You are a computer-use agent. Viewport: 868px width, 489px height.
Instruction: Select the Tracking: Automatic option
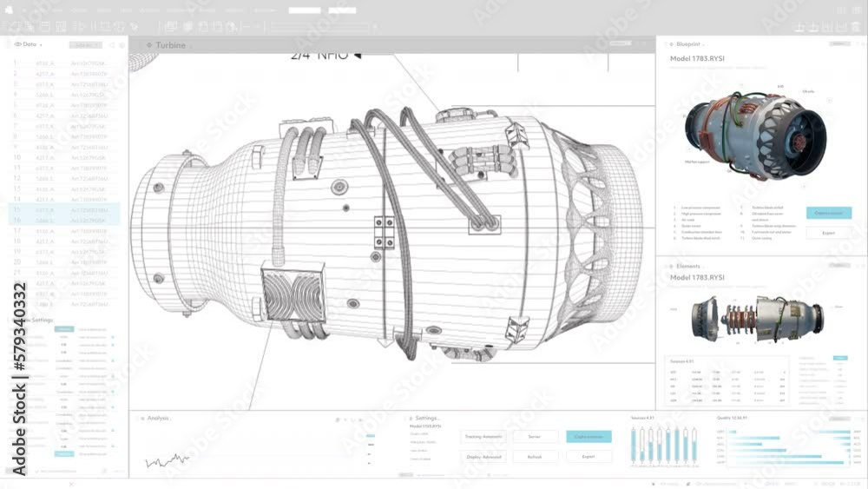[483, 436]
